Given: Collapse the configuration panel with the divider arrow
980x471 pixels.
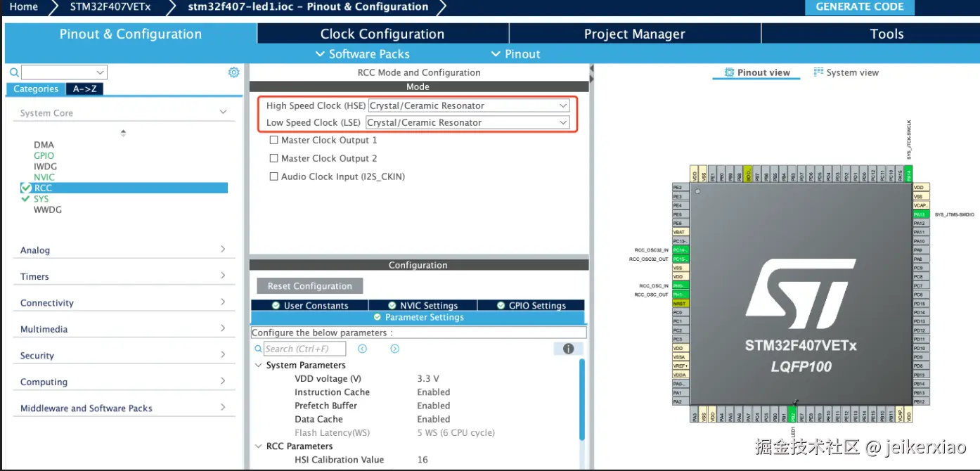Looking at the screenshot, I should (592, 69).
